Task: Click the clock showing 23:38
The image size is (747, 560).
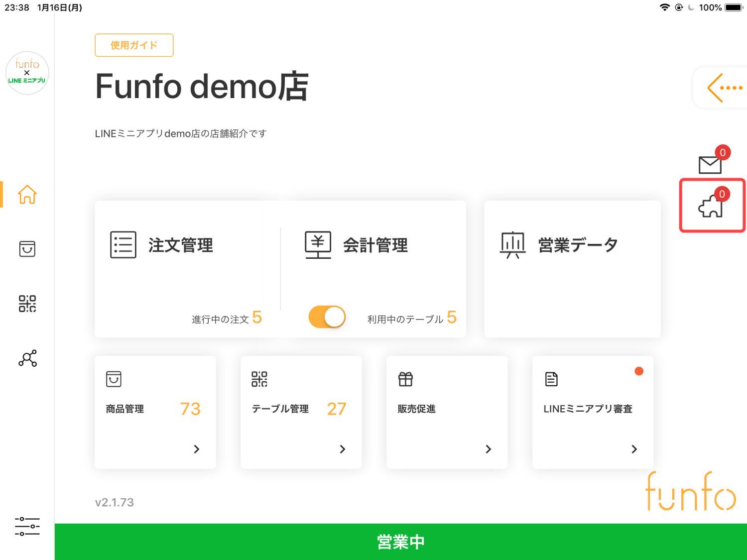Action: (17, 7)
